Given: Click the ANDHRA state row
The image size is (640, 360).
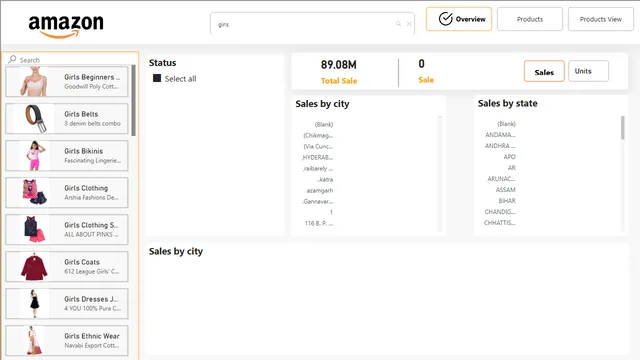Looking at the screenshot, I should point(500,146).
